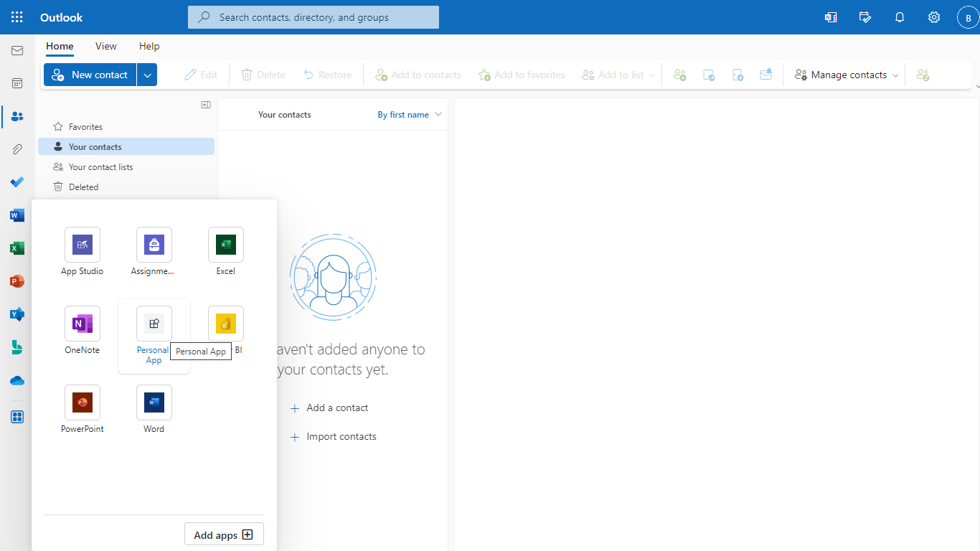980x551 pixels.
Task: Launch Excel from the left rail
Action: 17,248
